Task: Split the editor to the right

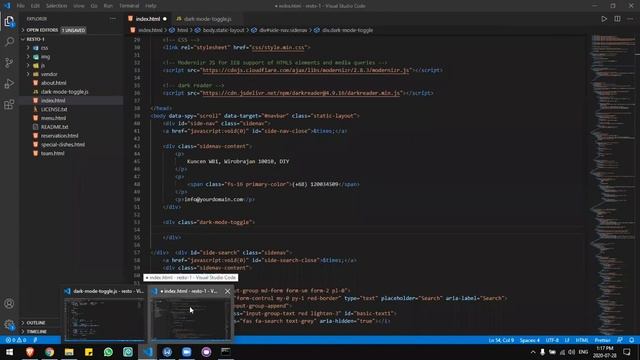Action: click(617, 19)
